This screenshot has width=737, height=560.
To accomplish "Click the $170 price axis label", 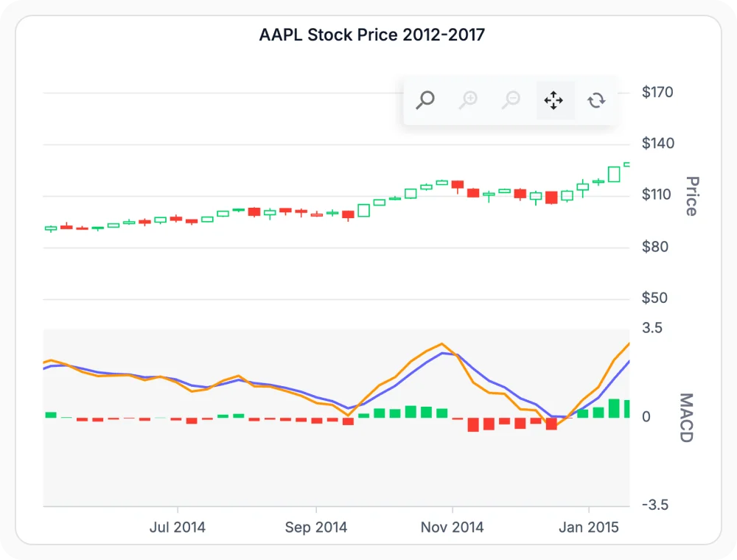I will click(657, 92).
